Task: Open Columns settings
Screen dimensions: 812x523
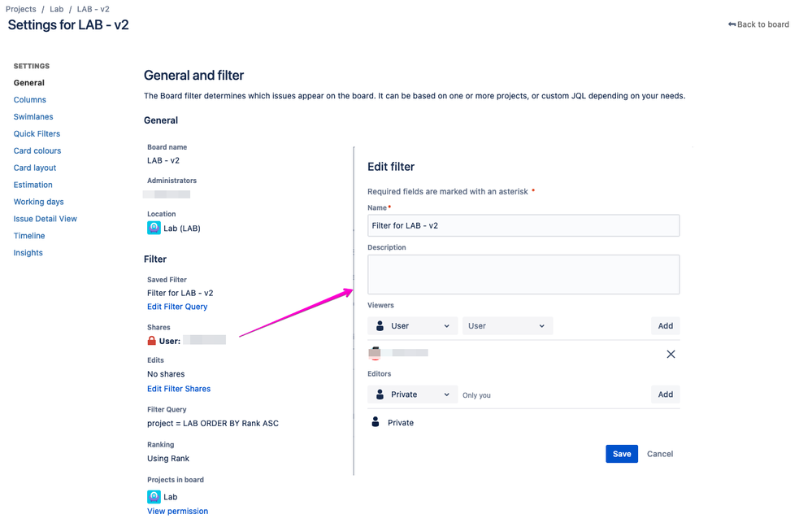Action: click(29, 99)
